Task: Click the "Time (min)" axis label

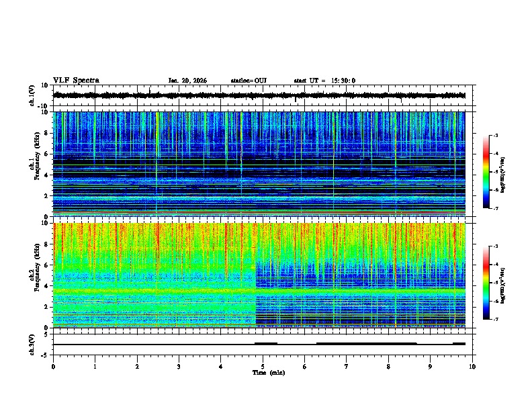Action: [269, 373]
